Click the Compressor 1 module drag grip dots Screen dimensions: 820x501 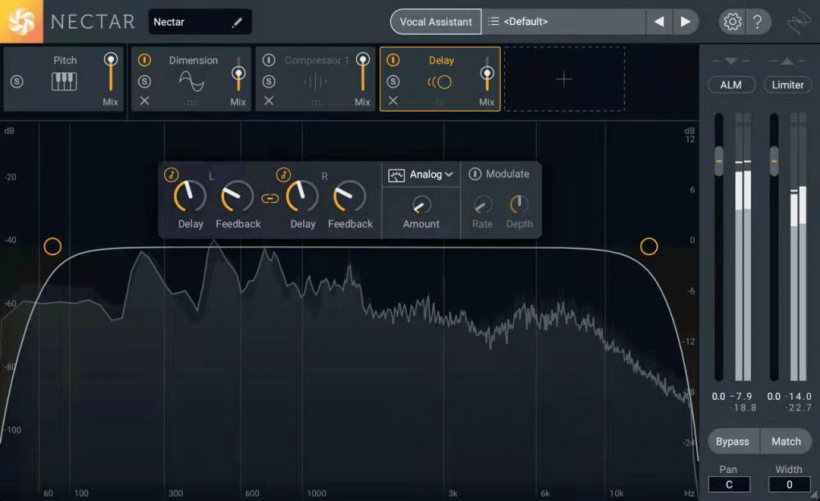[x=316, y=103]
